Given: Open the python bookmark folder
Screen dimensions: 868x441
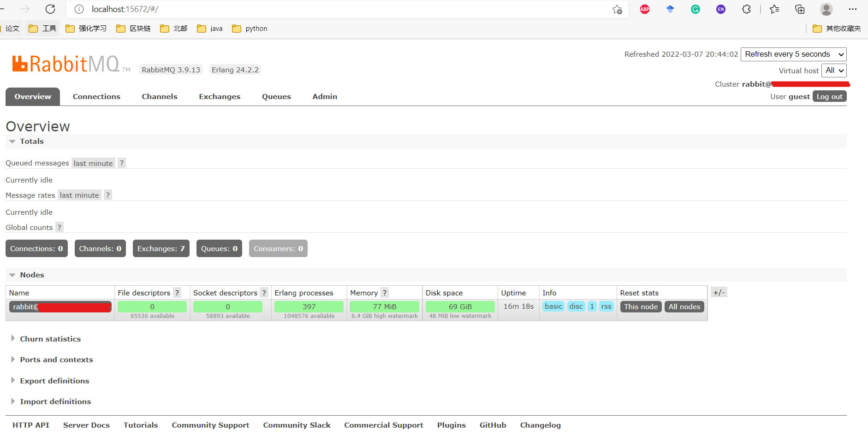Looking at the screenshot, I should point(250,29).
